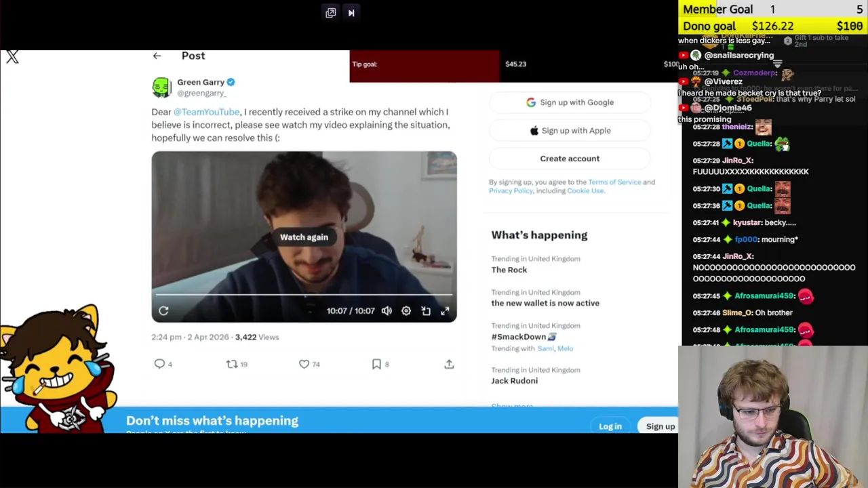Share the post with the upload icon
This screenshot has width=868, height=488.
[449, 364]
